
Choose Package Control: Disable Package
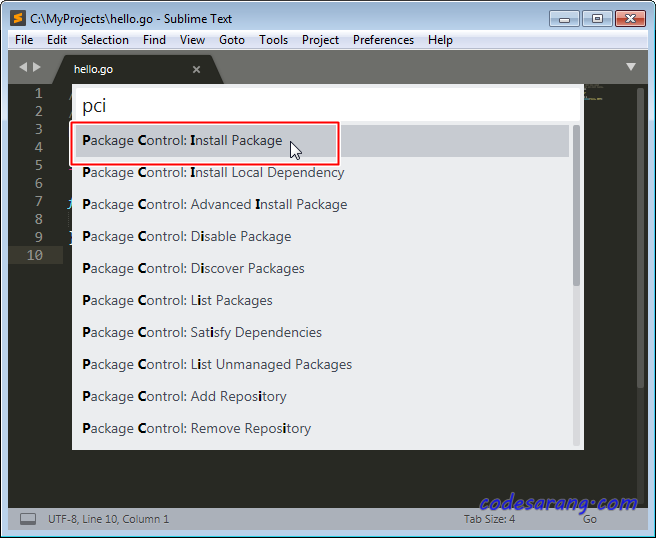(322, 236)
